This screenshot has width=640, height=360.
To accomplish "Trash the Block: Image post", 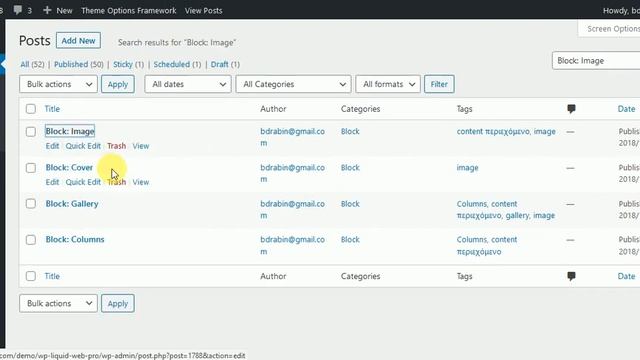I will (116, 146).
